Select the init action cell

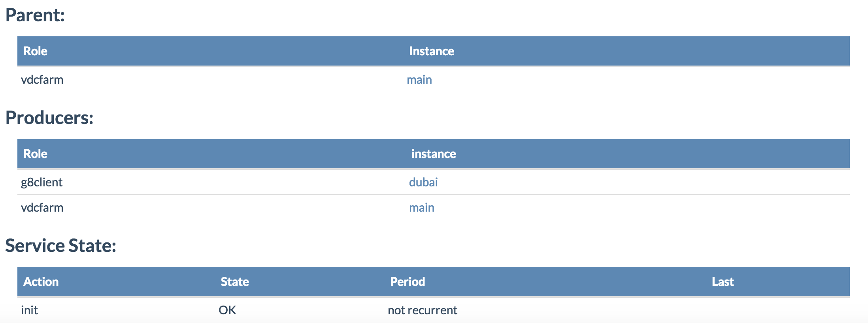point(29,310)
